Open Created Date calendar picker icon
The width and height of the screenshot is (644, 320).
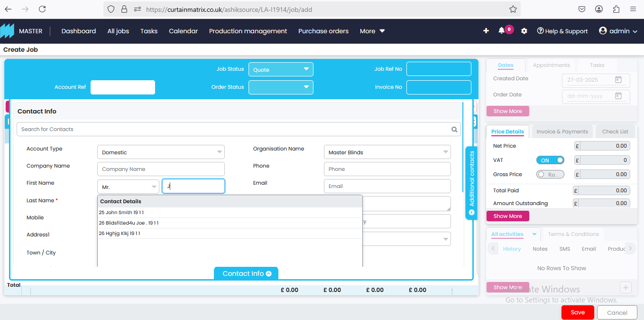coord(618,80)
